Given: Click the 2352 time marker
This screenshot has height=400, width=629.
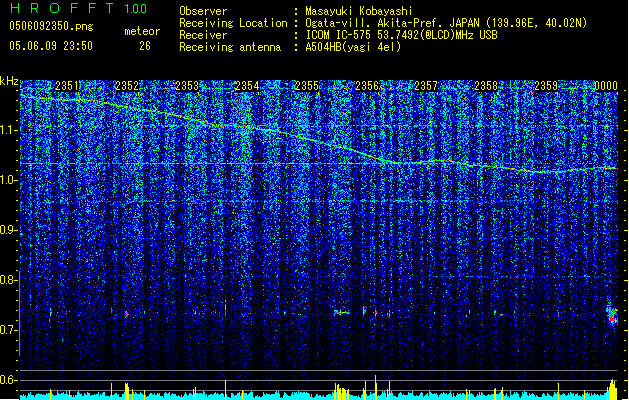Looking at the screenshot, I should coord(127,86).
